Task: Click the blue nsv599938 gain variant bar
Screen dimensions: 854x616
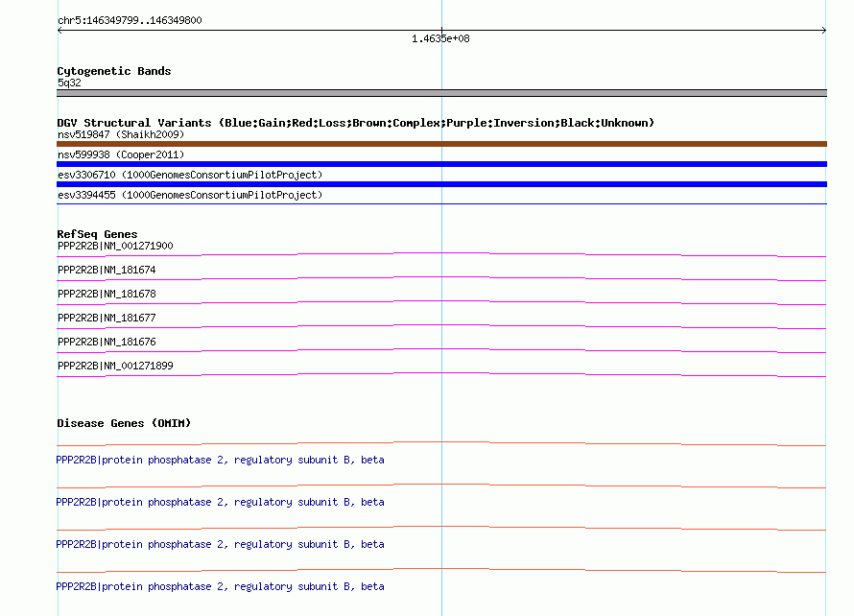Action: click(x=441, y=164)
